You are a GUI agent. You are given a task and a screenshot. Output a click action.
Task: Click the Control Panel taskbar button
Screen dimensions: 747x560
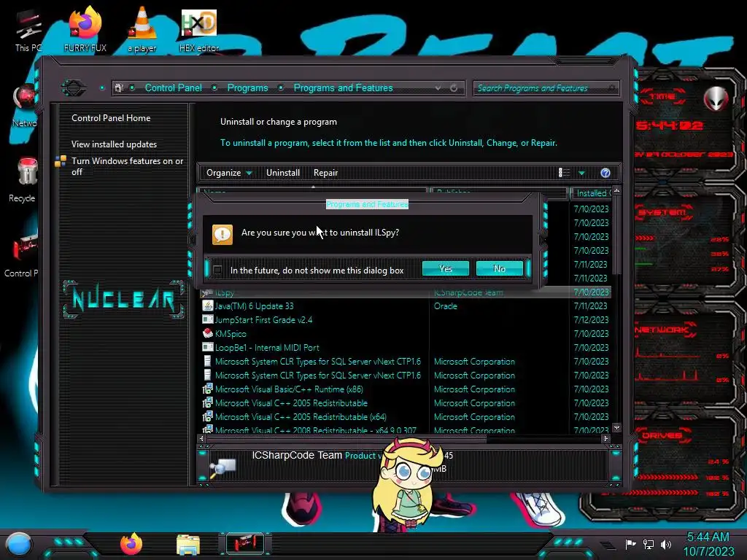[x=245, y=544]
